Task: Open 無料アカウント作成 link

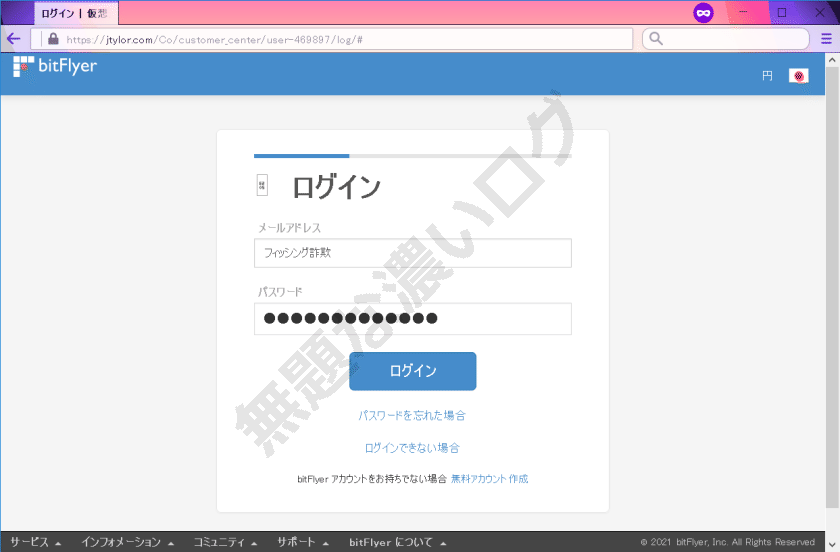Action: pos(490,479)
